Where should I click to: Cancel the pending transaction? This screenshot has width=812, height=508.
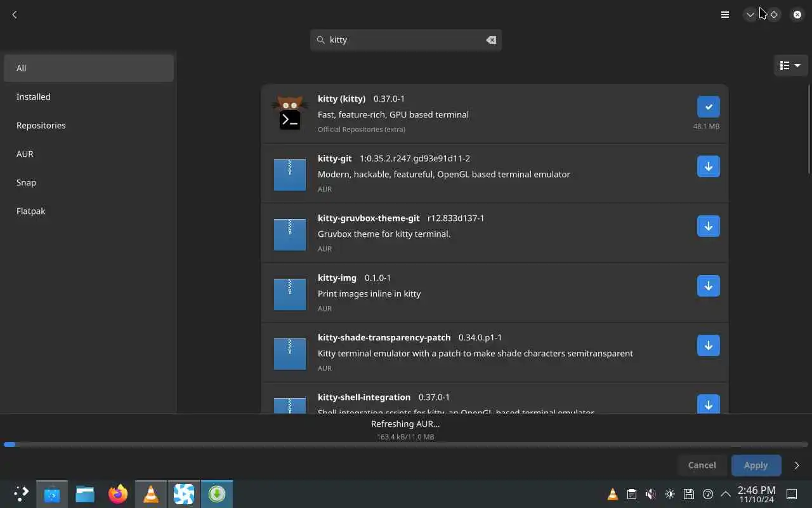click(x=702, y=465)
